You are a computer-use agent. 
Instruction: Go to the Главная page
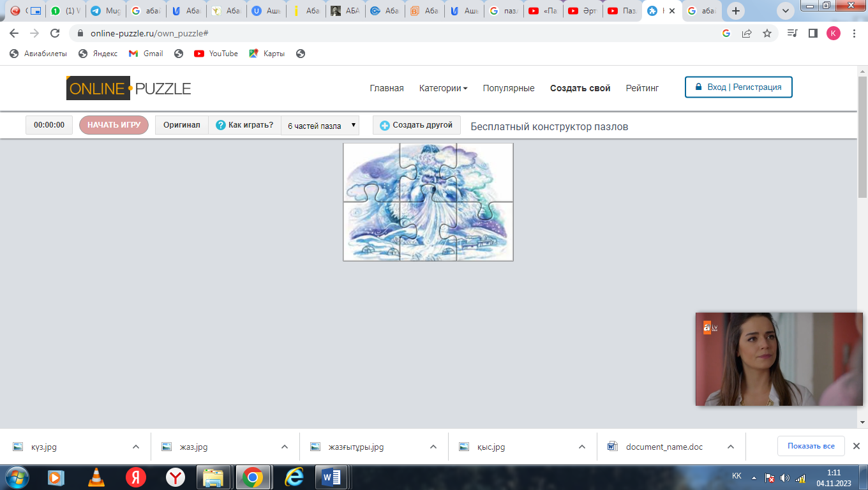pyautogui.click(x=387, y=88)
